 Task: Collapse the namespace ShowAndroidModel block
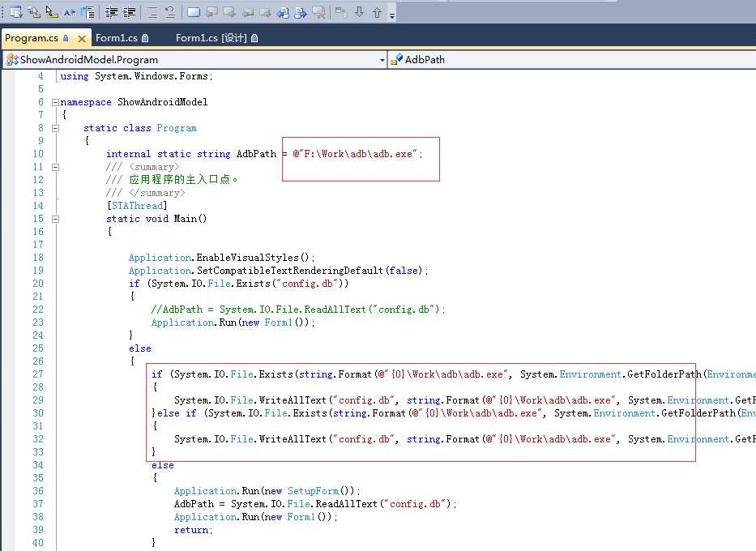point(55,102)
